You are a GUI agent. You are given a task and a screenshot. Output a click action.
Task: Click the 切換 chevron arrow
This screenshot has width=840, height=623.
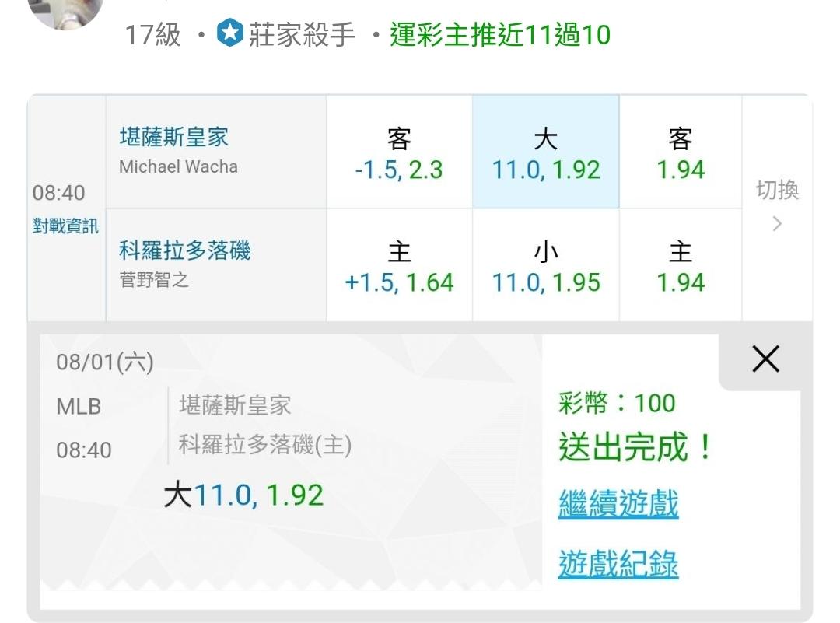777,223
